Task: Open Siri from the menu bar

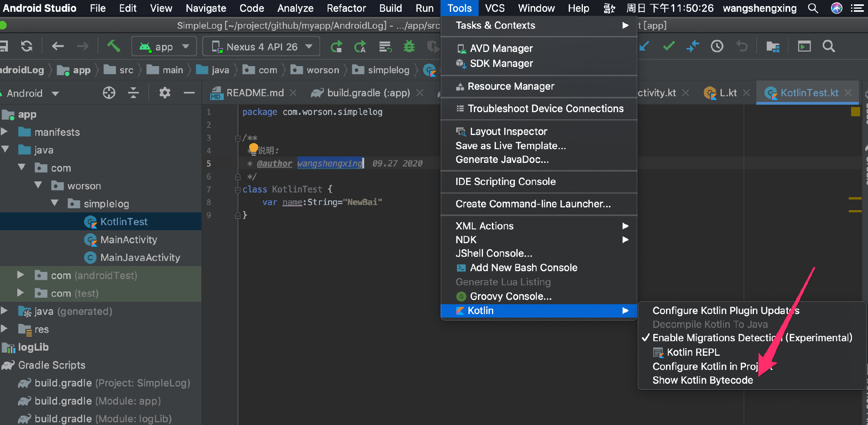Action: [836, 8]
